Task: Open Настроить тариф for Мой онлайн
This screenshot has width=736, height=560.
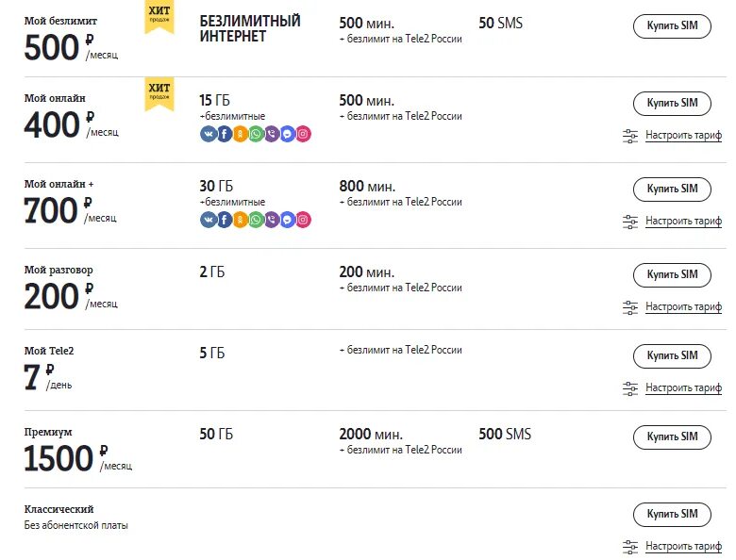Action: tap(683, 136)
